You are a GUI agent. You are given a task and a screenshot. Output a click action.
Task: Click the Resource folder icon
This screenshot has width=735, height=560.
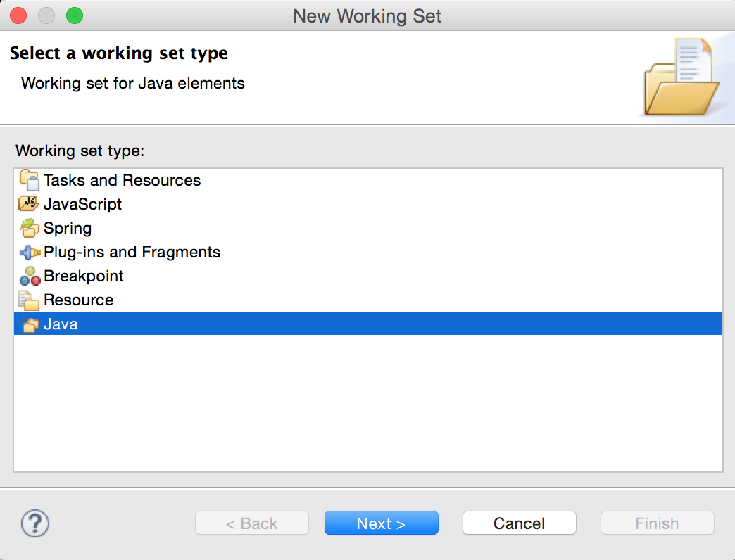click(28, 300)
